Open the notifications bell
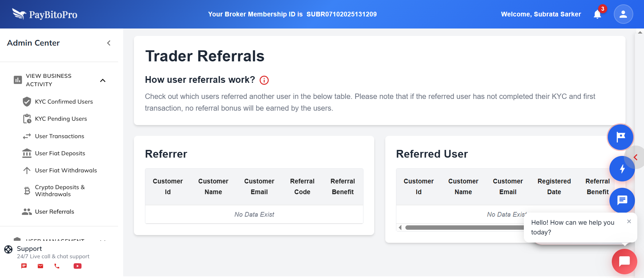 click(597, 14)
